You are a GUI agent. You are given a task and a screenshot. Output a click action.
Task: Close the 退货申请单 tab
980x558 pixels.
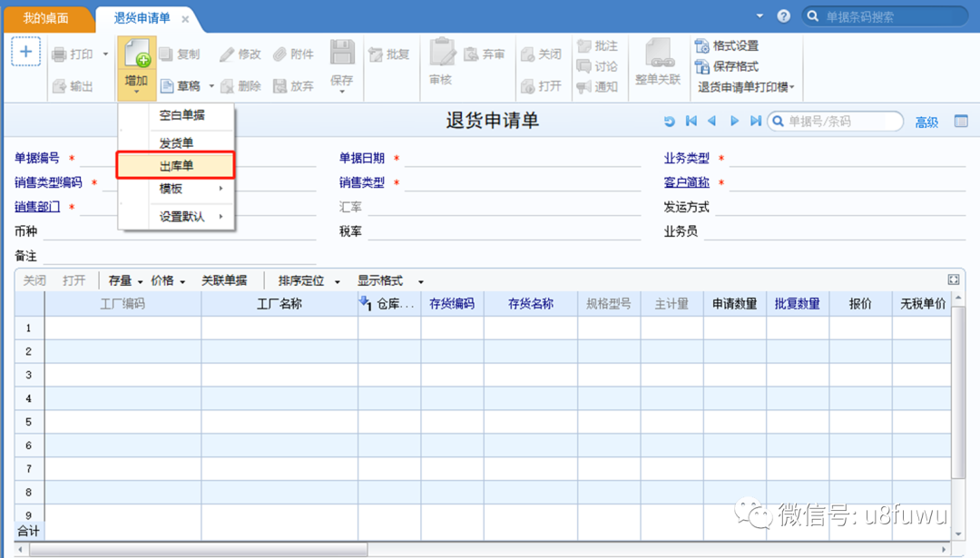185,19
